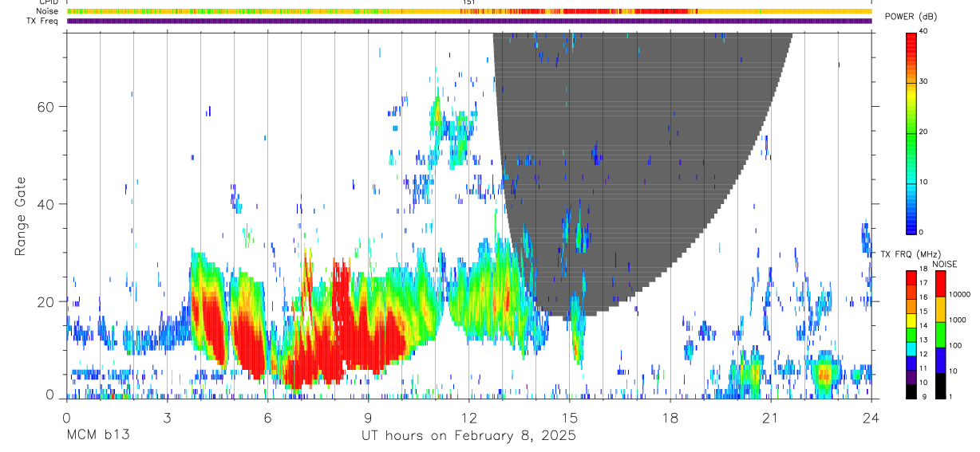Click the "40" range gate axis tick
Screen dimensions: 980x452
[x=47, y=205]
